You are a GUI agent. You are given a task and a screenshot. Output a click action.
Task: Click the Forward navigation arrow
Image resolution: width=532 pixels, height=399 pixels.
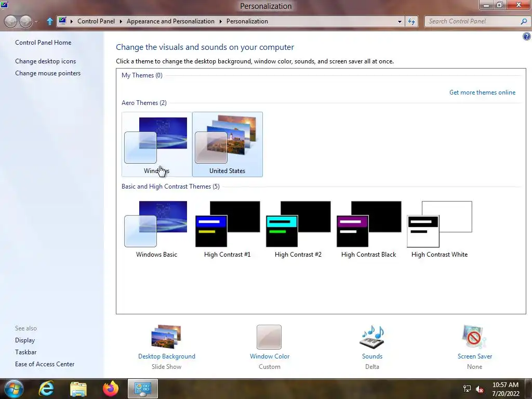pyautogui.click(x=25, y=21)
